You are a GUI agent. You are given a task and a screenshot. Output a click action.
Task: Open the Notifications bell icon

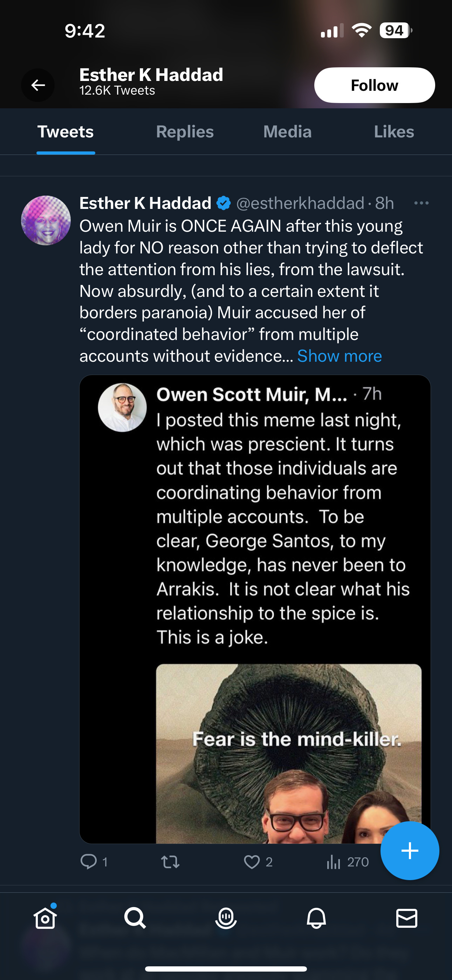(x=316, y=918)
